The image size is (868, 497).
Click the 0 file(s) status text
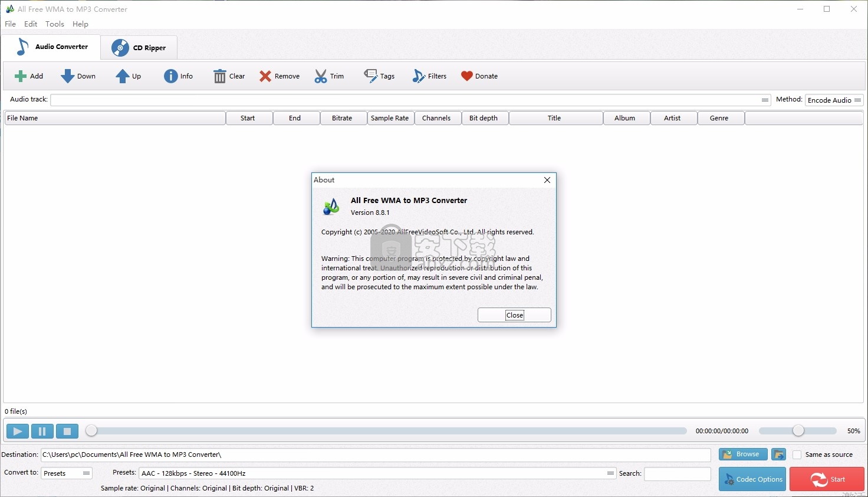click(x=16, y=411)
